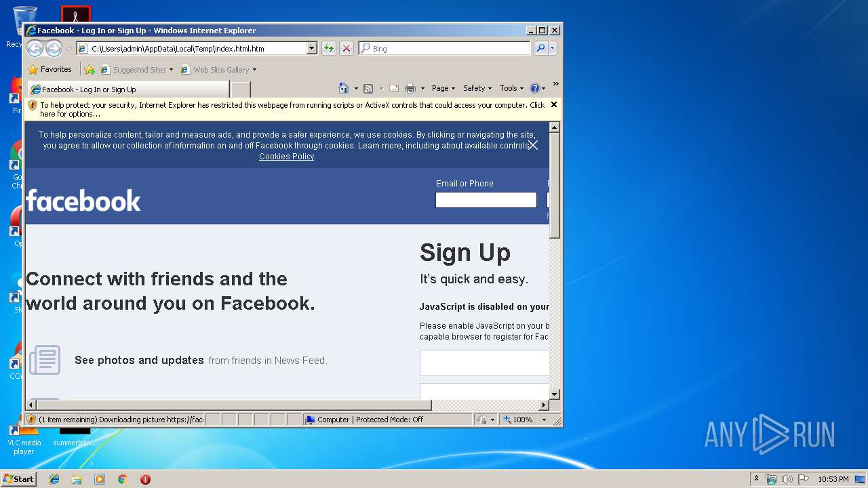Dismiss the yellow security information bar

(554, 104)
